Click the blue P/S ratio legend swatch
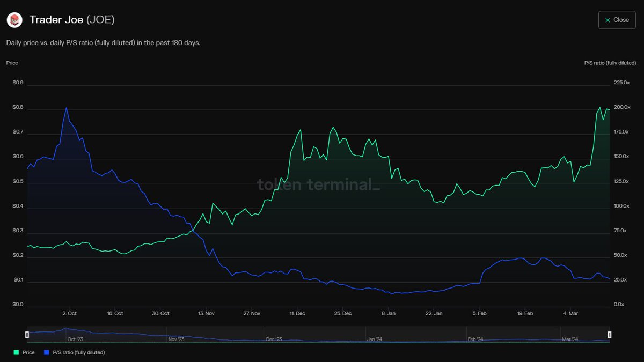The height and width of the screenshot is (362, 644). pos(47,352)
